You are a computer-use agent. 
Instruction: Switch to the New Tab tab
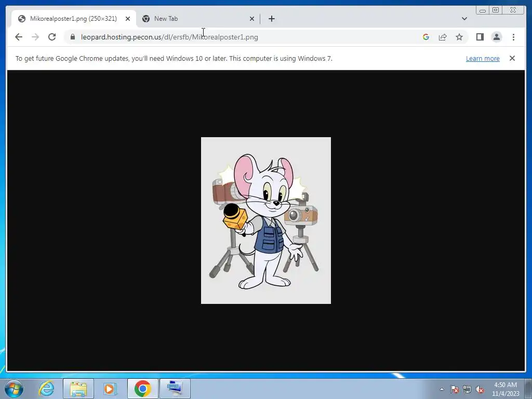pyautogui.click(x=198, y=19)
